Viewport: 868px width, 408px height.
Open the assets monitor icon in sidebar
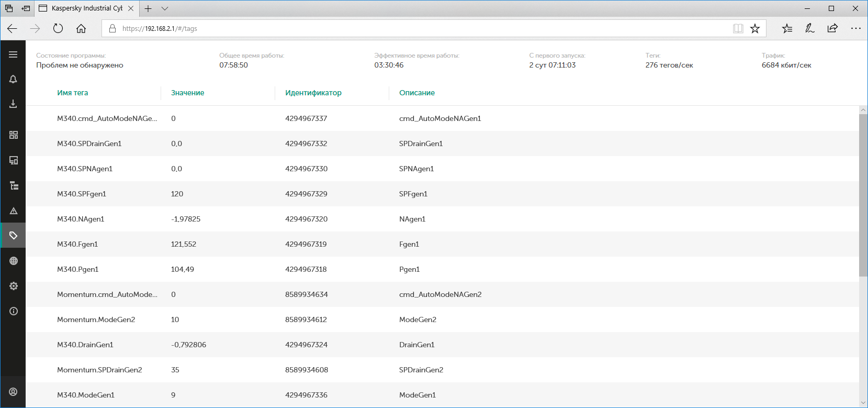pos(14,160)
